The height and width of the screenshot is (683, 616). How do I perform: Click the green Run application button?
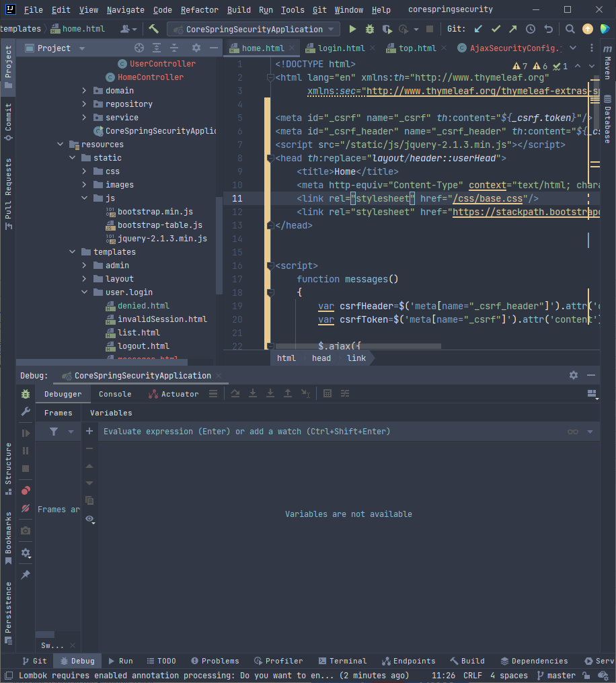tap(352, 29)
